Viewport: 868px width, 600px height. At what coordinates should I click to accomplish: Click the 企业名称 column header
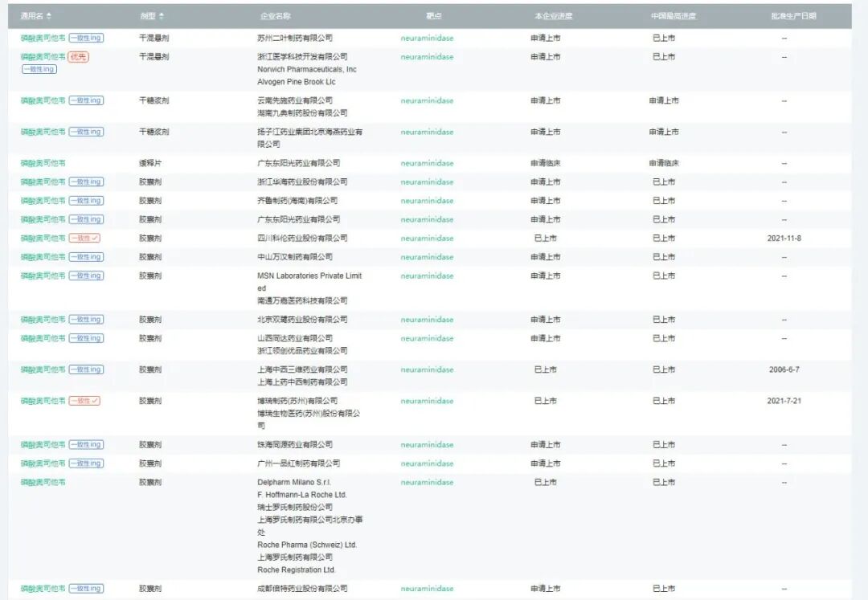[275, 16]
